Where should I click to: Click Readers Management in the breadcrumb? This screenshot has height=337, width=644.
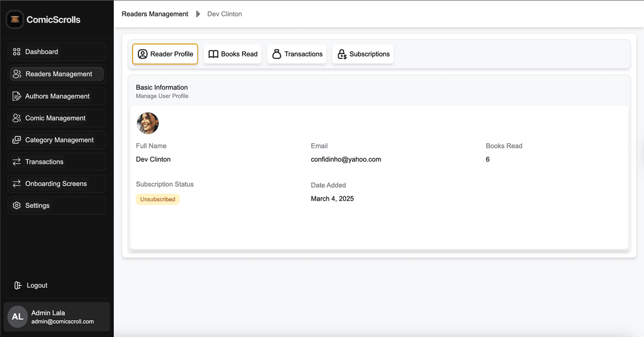coord(155,14)
